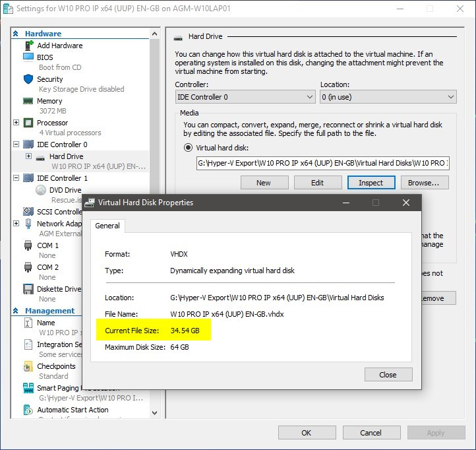476x450 pixels.
Task: Select the SCSI Controller icon
Action: pos(28,211)
